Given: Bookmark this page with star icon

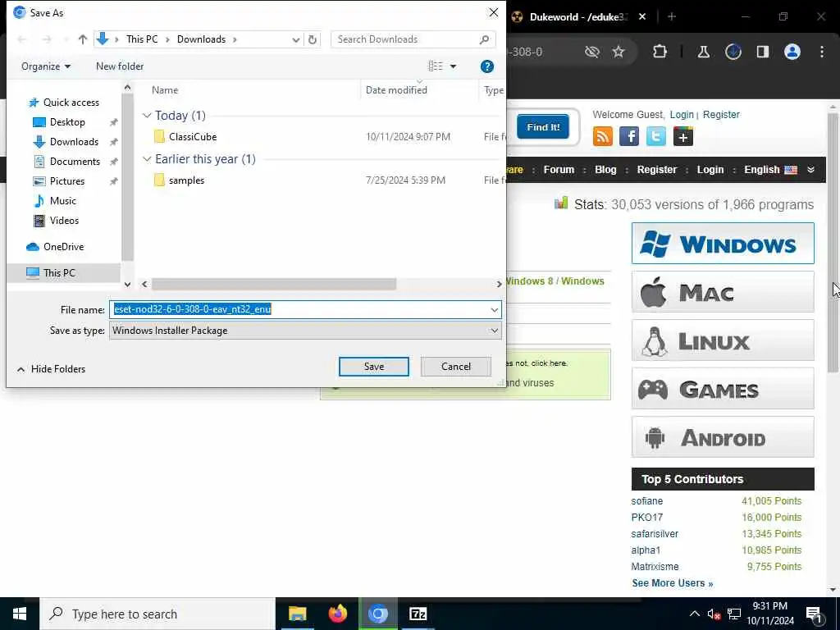Looking at the screenshot, I should (619, 52).
